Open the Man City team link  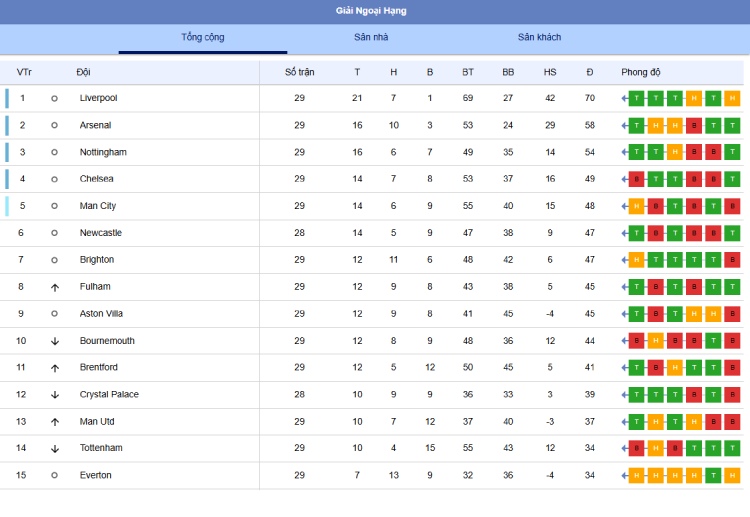tap(98, 206)
